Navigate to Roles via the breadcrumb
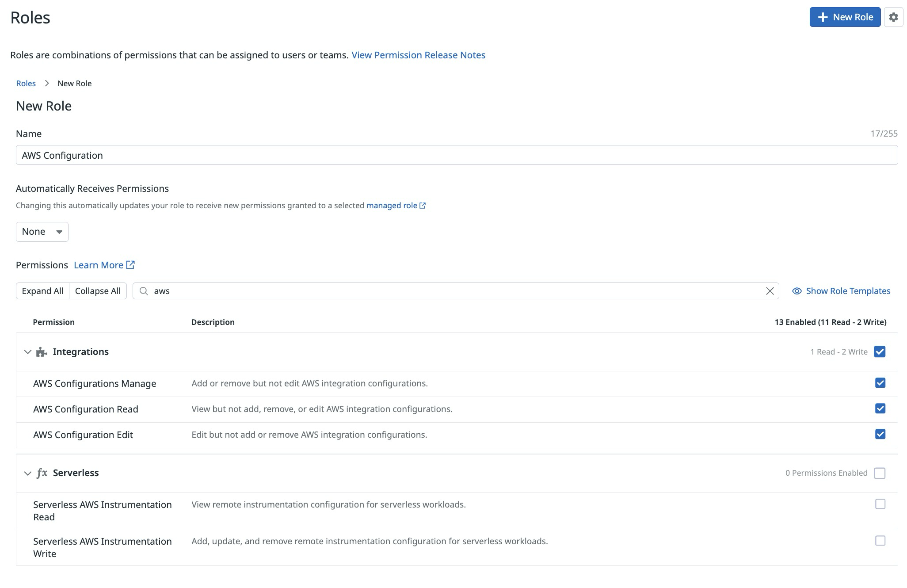 point(26,83)
